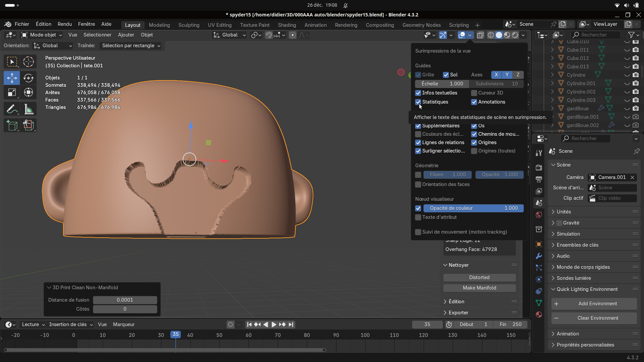Open the Modifiers wrench properties tab
Viewport: 644px width, 362px height.
(539, 256)
